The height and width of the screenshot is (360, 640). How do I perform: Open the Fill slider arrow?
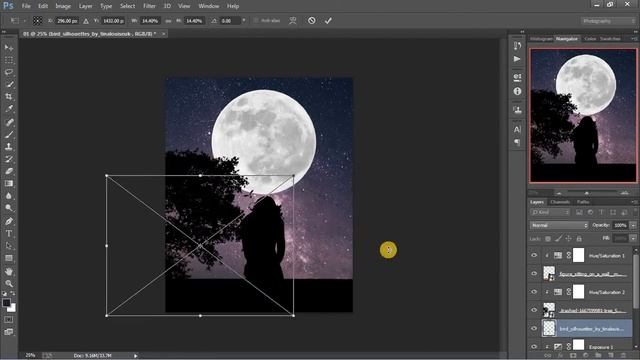pyautogui.click(x=633, y=238)
